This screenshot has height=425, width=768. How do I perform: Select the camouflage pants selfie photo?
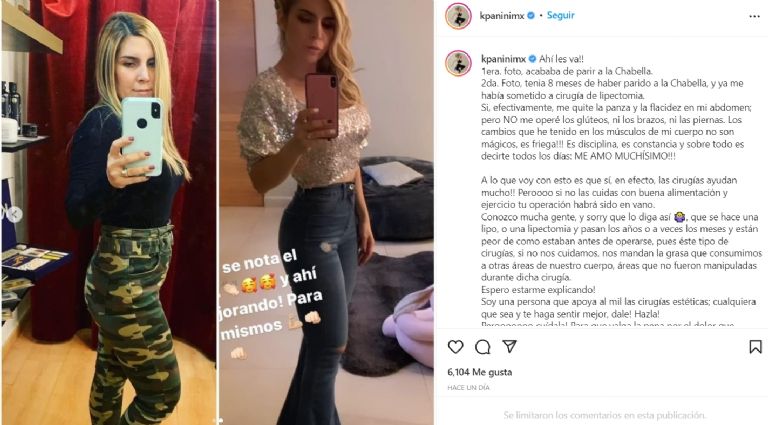click(109, 212)
